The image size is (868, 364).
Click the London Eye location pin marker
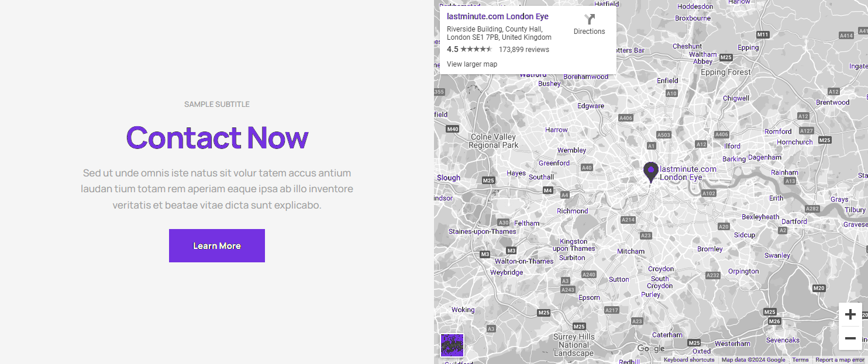pyautogui.click(x=650, y=172)
